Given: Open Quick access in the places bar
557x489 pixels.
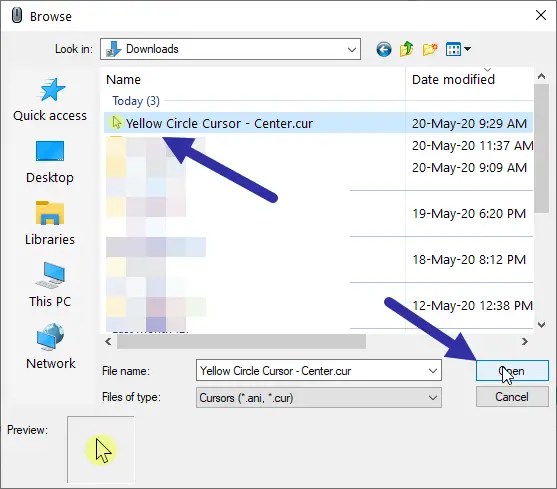Looking at the screenshot, I should tap(50, 100).
